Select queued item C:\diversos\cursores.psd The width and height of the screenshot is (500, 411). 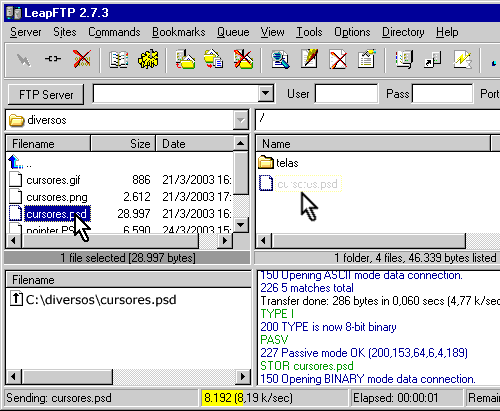coord(101,299)
